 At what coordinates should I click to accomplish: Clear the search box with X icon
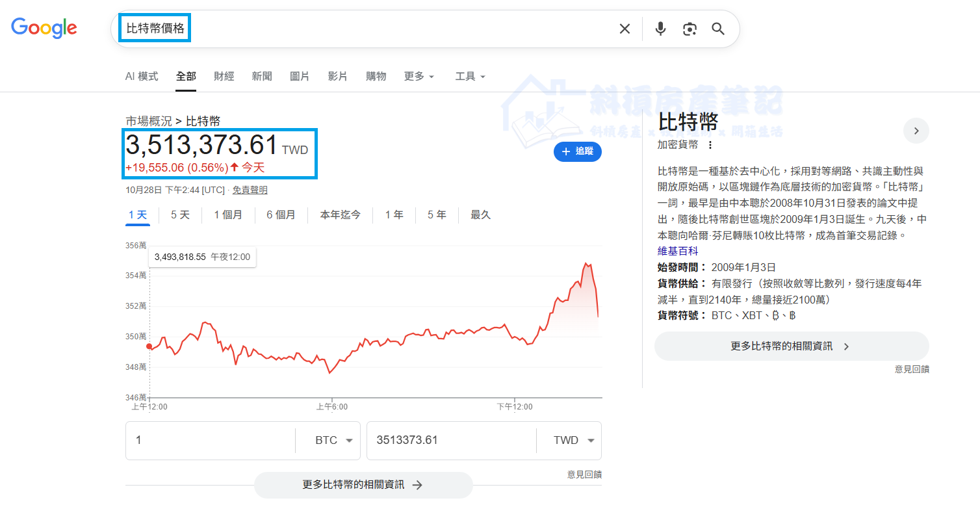pos(625,29)
